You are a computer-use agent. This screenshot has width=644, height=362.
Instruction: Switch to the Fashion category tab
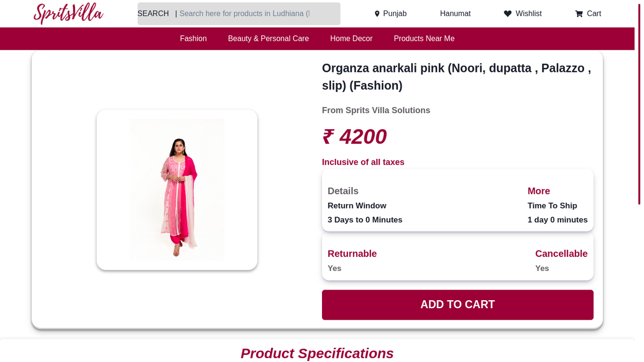(x=193, y=38)
